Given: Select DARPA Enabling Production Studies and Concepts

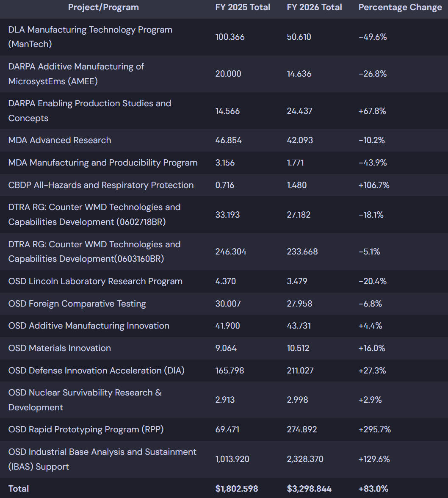Looking at the screenshot, I should (x=90, y=111).
